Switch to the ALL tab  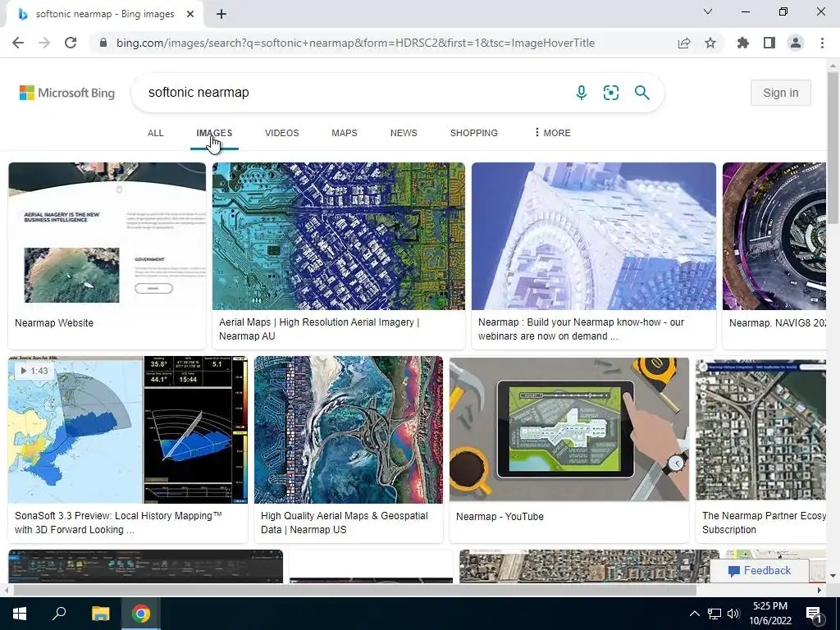(x=155, y=133)
